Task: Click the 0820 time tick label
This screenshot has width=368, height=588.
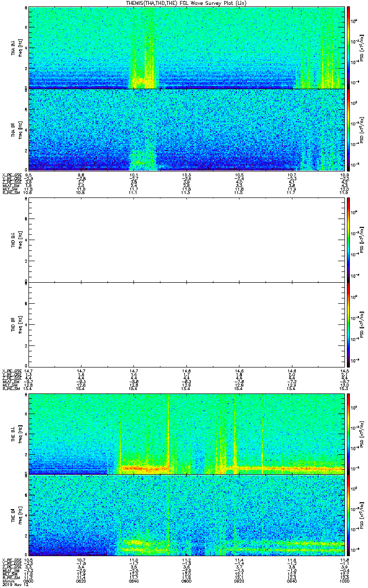Action: click(x=81, y=581)
